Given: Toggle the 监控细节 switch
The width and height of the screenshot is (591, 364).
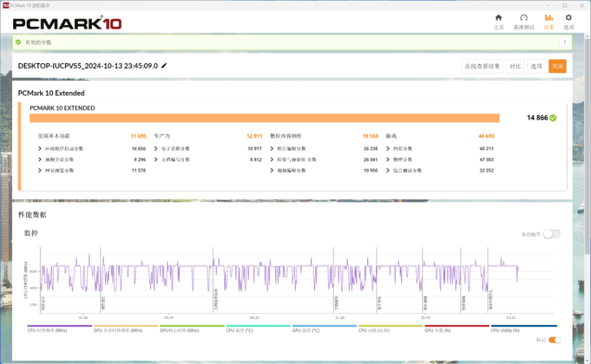Looking at the screenshot, I should tap(552, 234).
